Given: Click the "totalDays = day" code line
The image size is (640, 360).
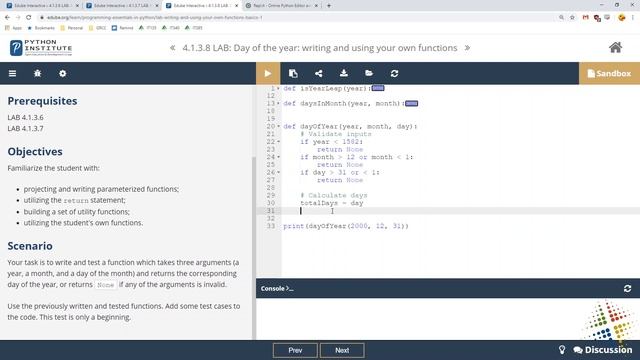Looking at the screenshot, I should tap(331, 203).
